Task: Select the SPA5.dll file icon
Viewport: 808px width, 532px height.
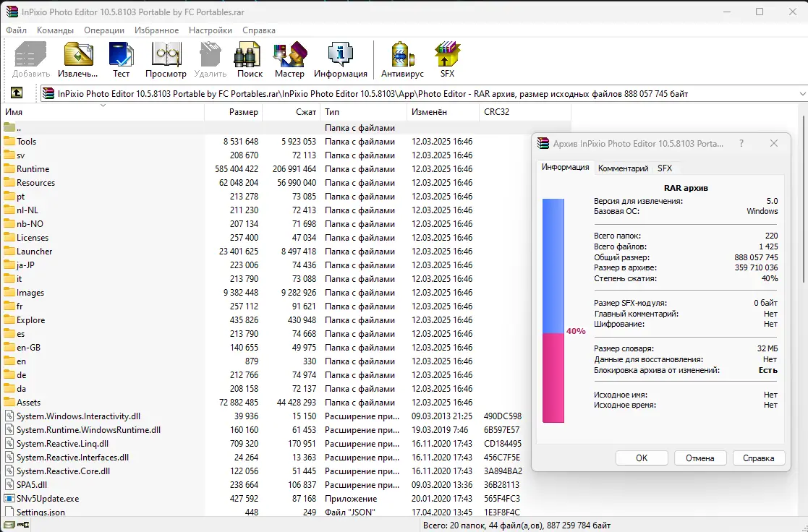Action: [x=9, y=484]
